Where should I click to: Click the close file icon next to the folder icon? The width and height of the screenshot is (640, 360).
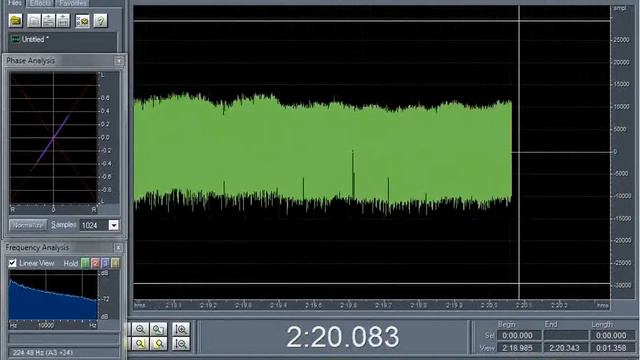[x=34, y=20]
